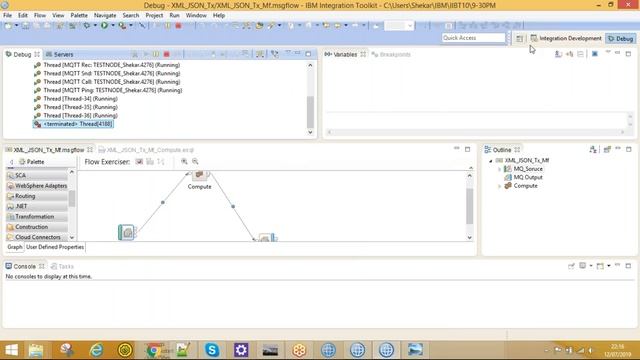640x360 pixels.
Task: Switch to Integration Development perspective
Action: click(x=566, y=38)
